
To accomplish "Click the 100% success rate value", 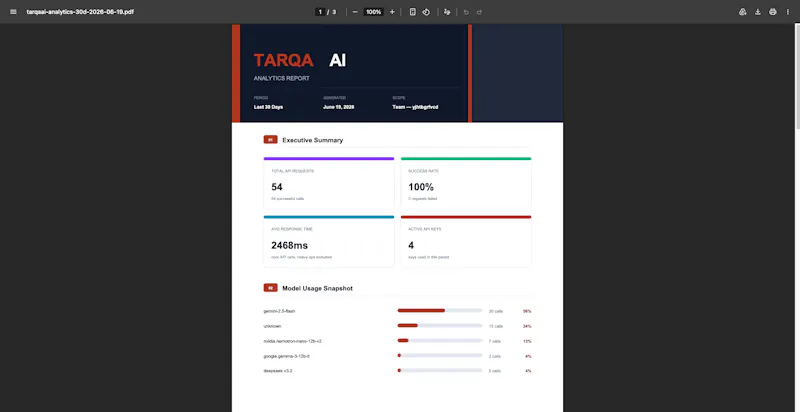I will [x=421, y=187].
